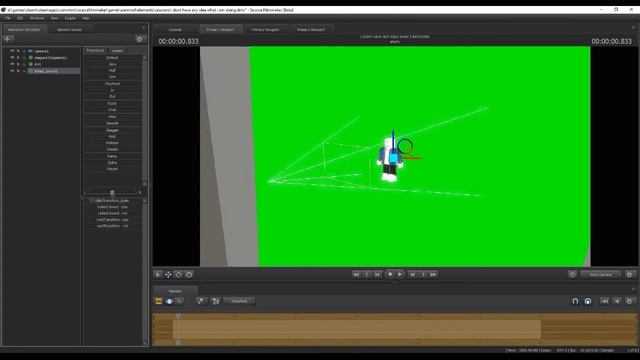The height and width of the screenshot is (360, 640).
Task: Click the Record button
Action: 390,274
